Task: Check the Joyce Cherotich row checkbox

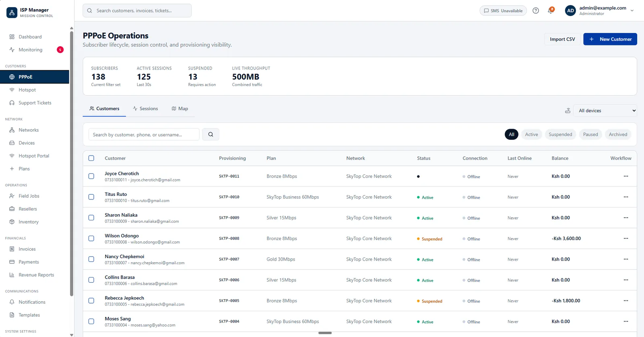Action: coord(91,176)
